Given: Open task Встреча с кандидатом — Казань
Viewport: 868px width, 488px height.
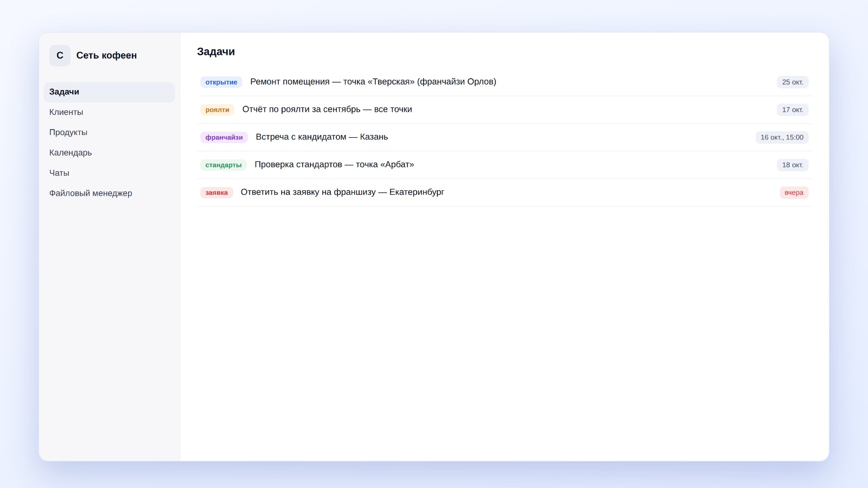Looking at the screenshot, I should (504, 137).
